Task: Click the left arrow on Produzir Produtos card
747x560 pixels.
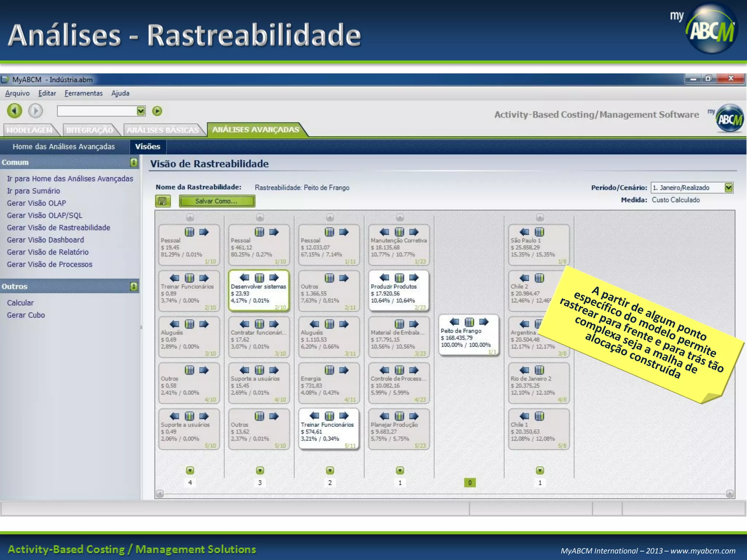Action: [x=384, y=277]
